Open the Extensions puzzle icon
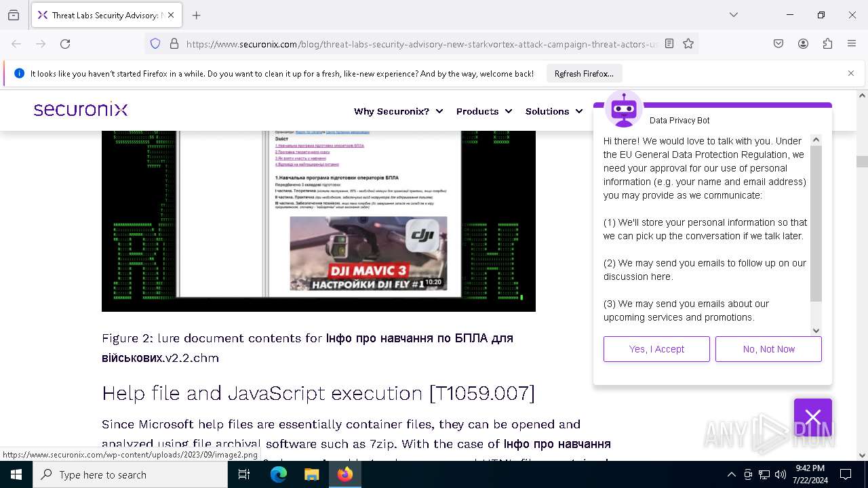This screenshot has height=488, width=868. [x=827, y=43]
